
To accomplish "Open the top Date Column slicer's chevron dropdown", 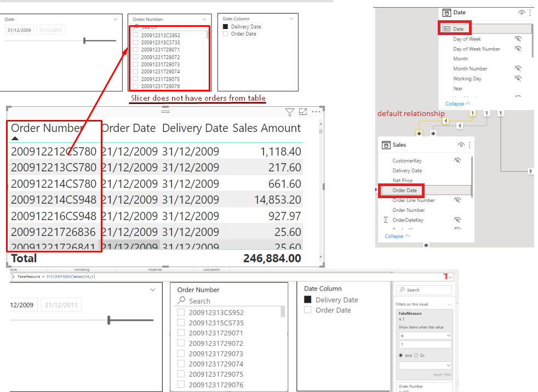I will [x=291, y=19].
